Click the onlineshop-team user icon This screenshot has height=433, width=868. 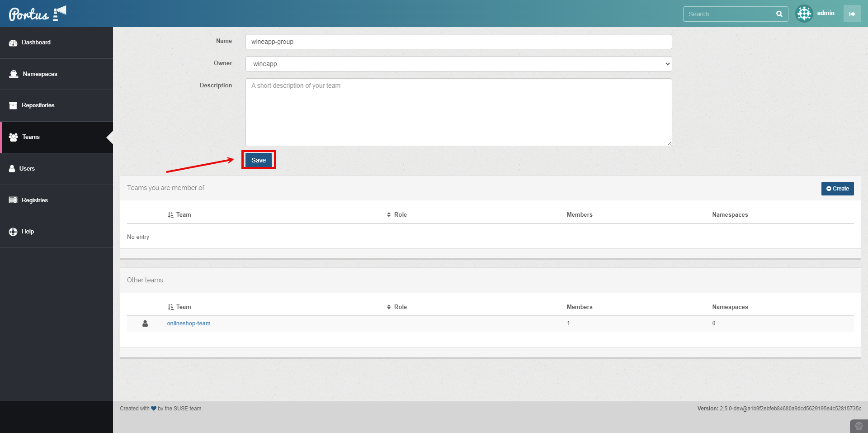(145, 324)
